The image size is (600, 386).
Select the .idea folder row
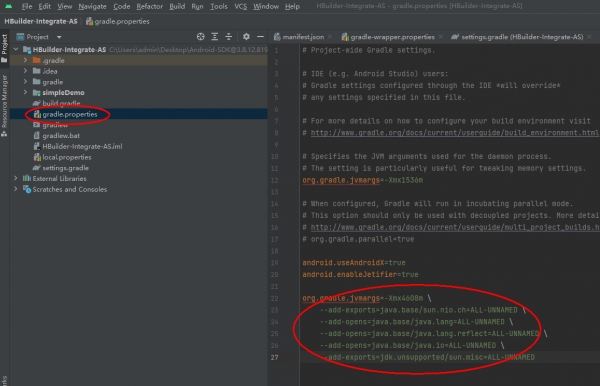click(139, 71)
